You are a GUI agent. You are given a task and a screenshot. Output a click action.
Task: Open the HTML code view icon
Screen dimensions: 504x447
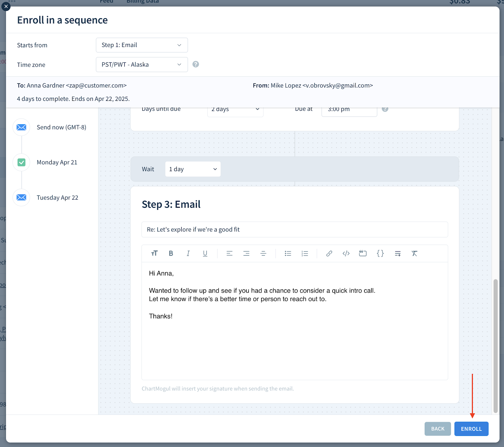tap(346, 253)
